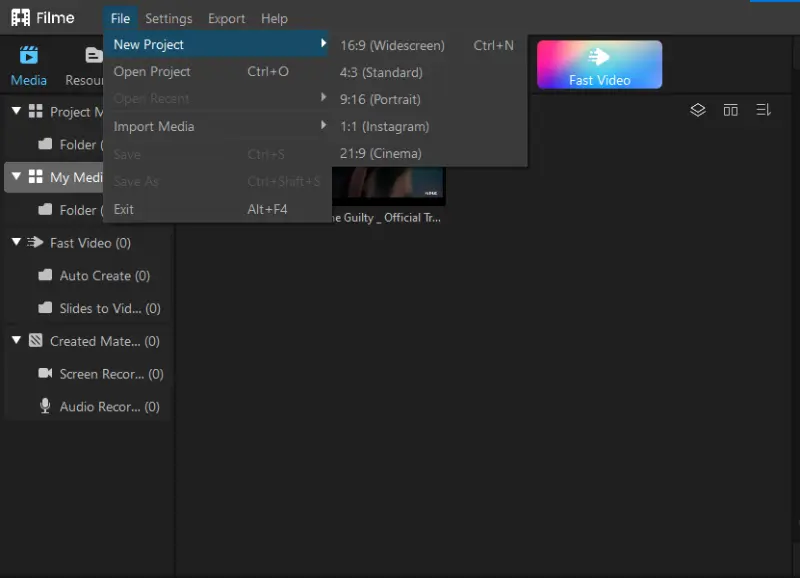800x578 pixels.
Task: Select the Screen Recor... (0) row
Action: (88, 374)
